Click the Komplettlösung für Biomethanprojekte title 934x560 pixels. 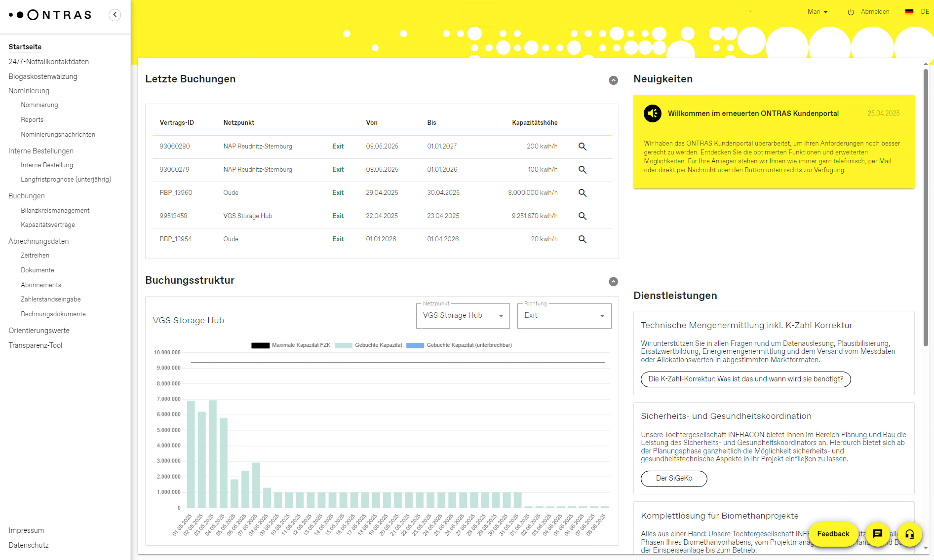[x=720, y=516]
